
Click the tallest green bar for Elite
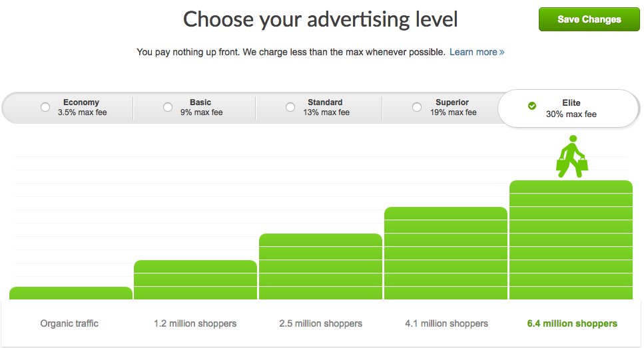point(571,240)
